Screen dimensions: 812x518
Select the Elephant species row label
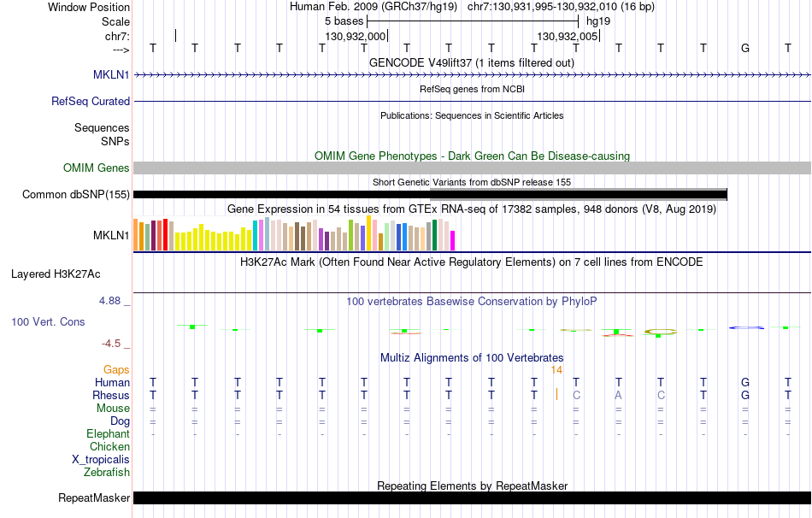click(x=108, y=434)
